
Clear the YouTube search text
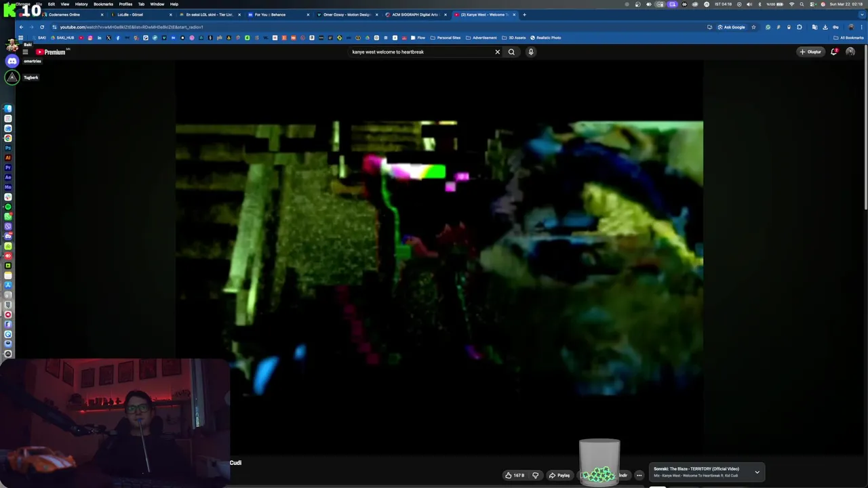coord(497,52)
